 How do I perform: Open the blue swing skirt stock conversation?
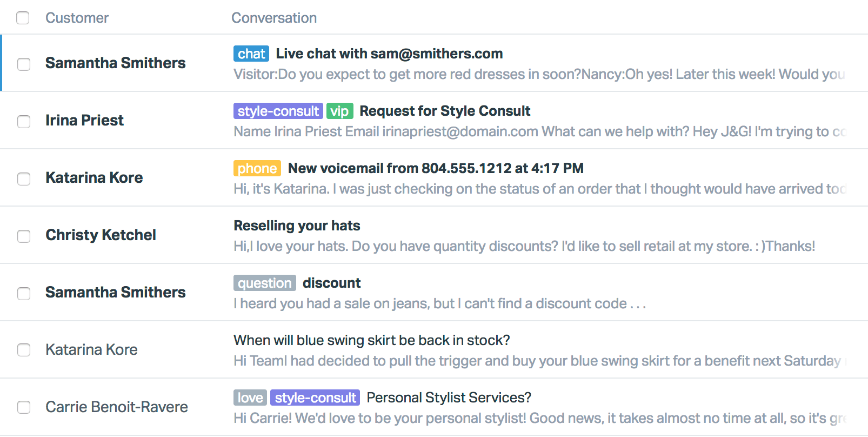pos(371,340)
